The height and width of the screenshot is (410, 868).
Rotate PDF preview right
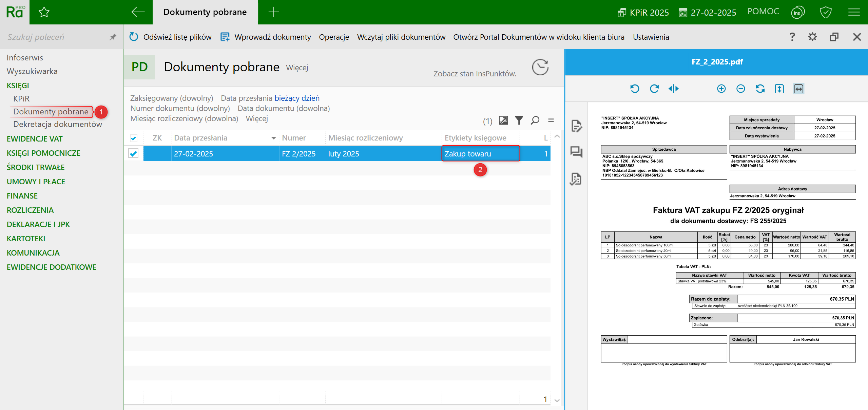coord(654,89)
